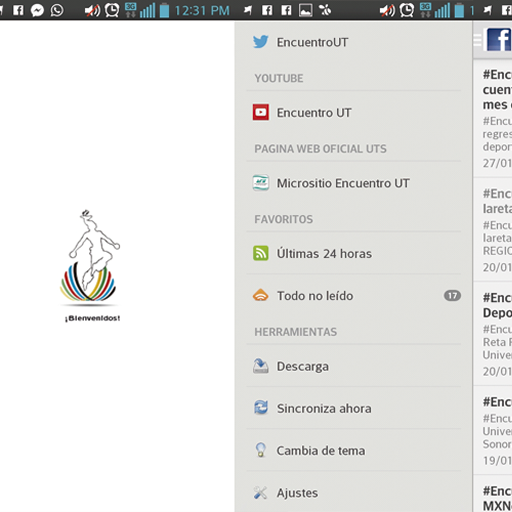Open Últimas 24 horas favorites entry

[354, 253]
